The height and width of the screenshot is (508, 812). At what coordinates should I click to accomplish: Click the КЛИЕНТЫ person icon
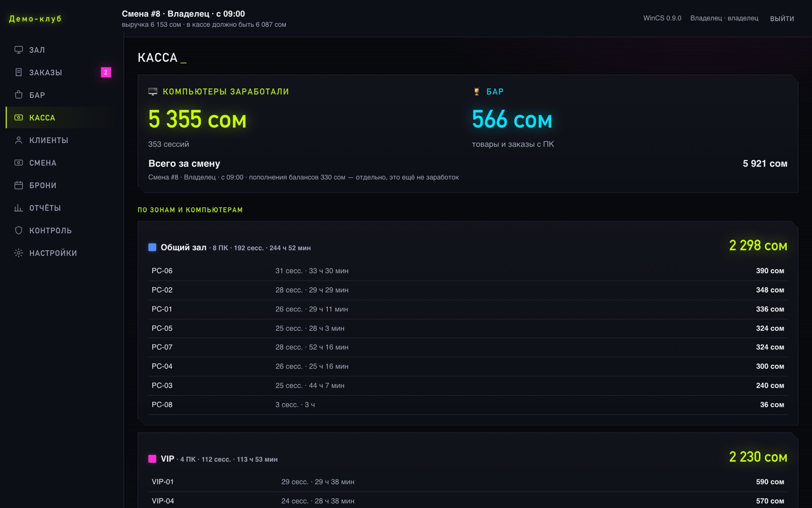(x=19, y=140)
